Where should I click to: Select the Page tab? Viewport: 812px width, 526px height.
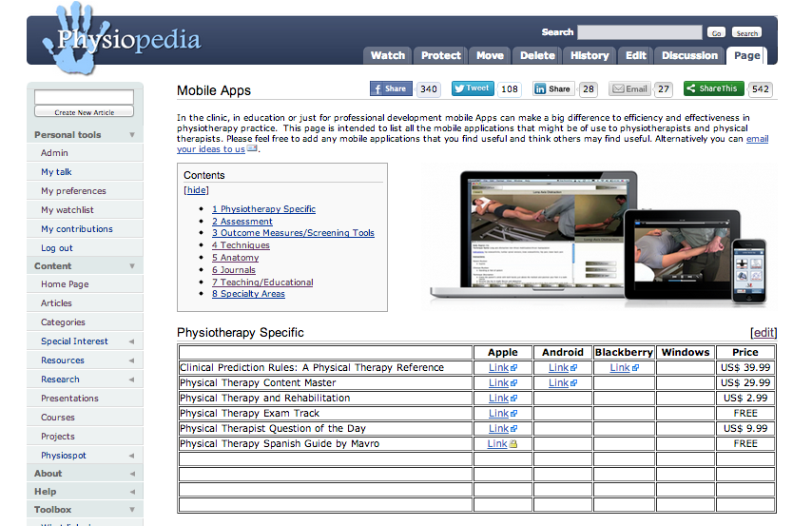pyautogui.click(x=746, y=55)
